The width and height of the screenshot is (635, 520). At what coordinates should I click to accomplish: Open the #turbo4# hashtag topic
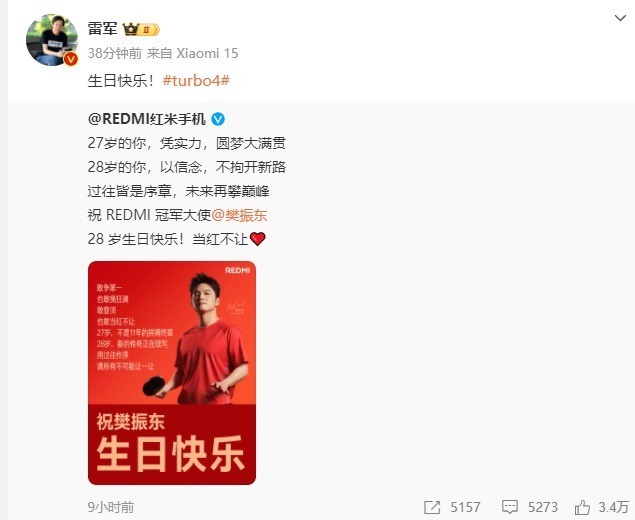point(196,81)
